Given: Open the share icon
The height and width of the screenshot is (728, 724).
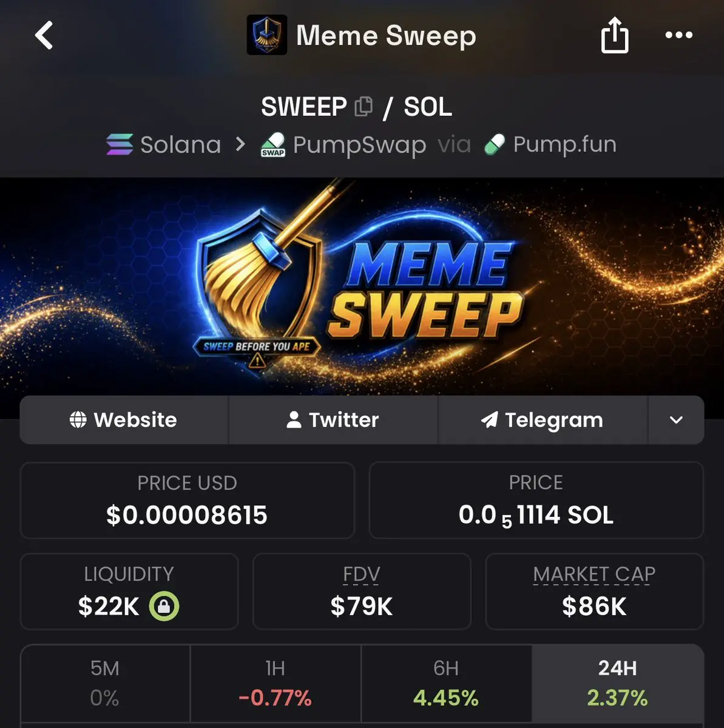Looking at the screenshot, I should 614,35.
